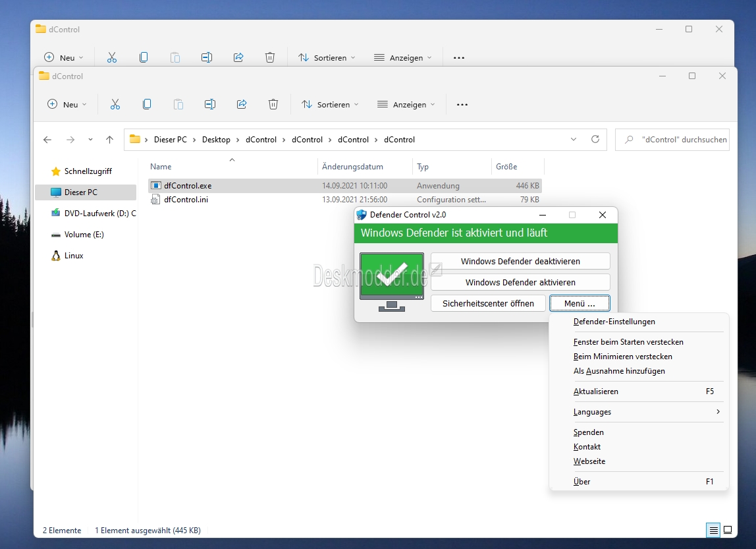Click the Rename icon in the rear dControl window
The width and height of the screenshot is (756, 549).
coord(206,57)
